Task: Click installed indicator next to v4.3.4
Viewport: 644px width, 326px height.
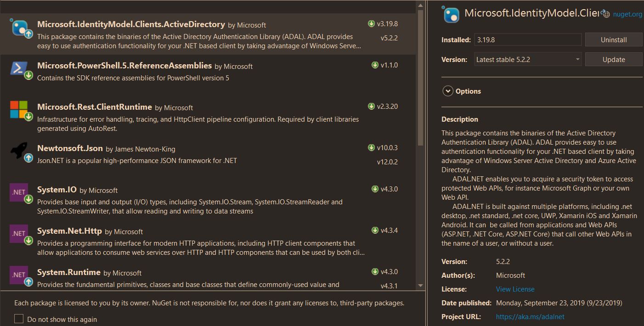Action: tap(375, 230)
